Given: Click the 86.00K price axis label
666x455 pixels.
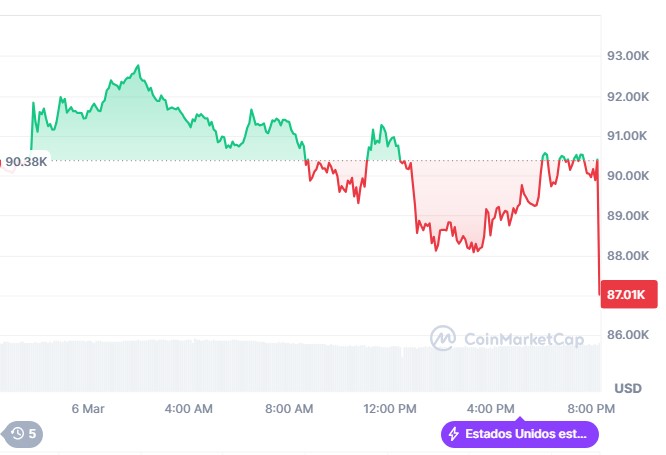Looking at the screenshot, I should coord(628,335).
